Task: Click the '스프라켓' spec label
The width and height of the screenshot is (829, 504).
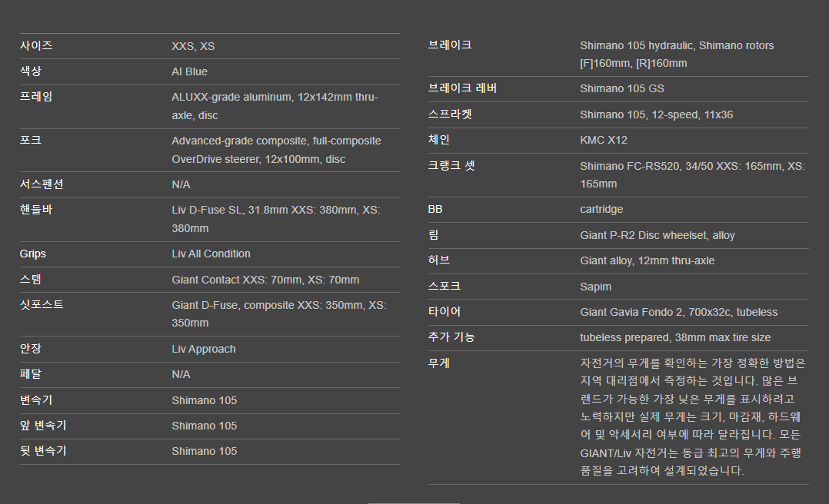Action: 449,114
